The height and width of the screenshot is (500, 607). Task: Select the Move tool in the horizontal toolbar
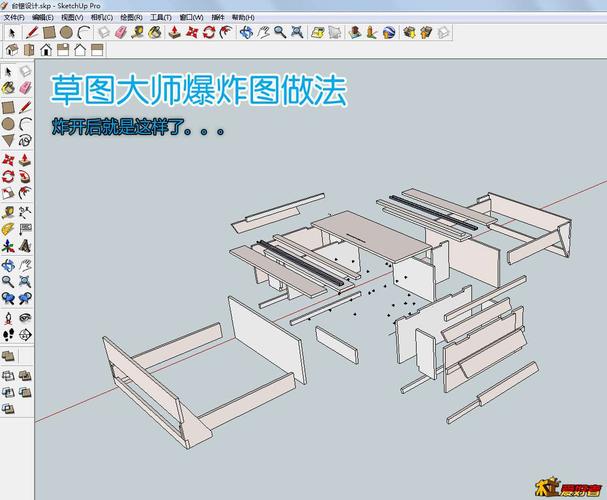coord(192,33)
